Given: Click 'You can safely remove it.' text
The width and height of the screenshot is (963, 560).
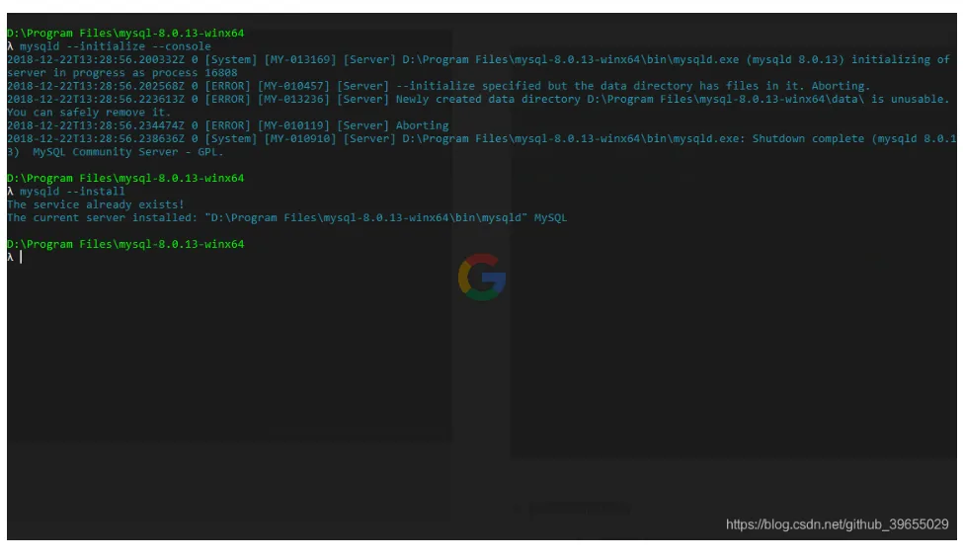Looking at the screenshot, I should pos(89,113).
